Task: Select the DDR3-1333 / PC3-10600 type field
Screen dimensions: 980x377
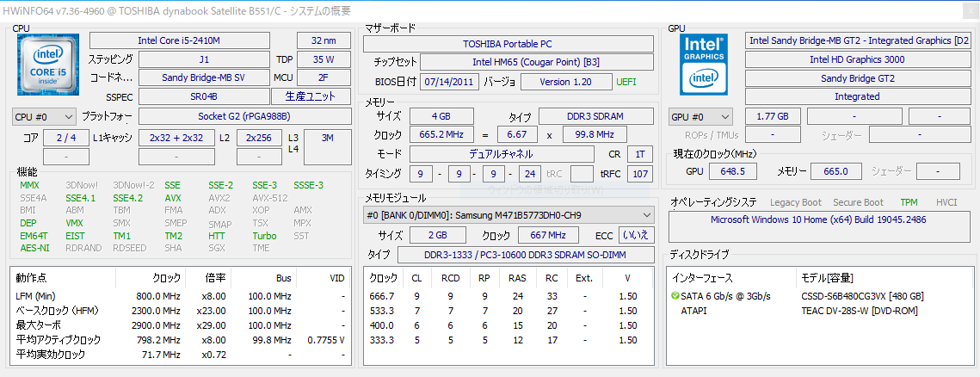Action: click(526, 255)
